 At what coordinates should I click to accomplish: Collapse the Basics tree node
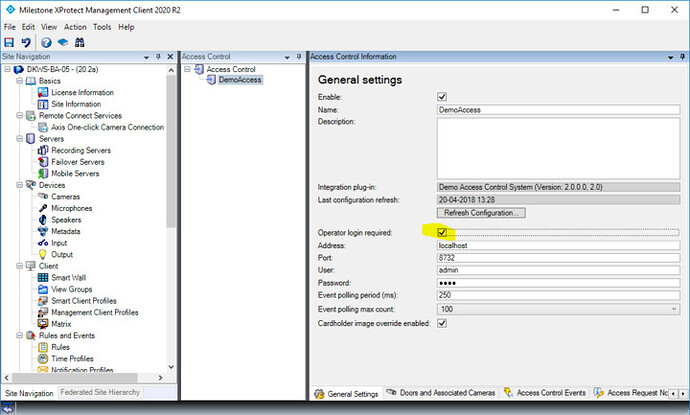point(19,81)
